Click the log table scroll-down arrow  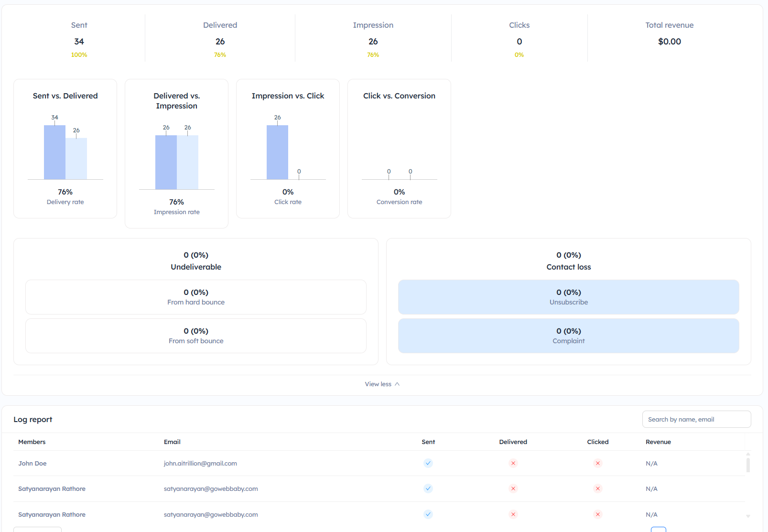[748, 516]
